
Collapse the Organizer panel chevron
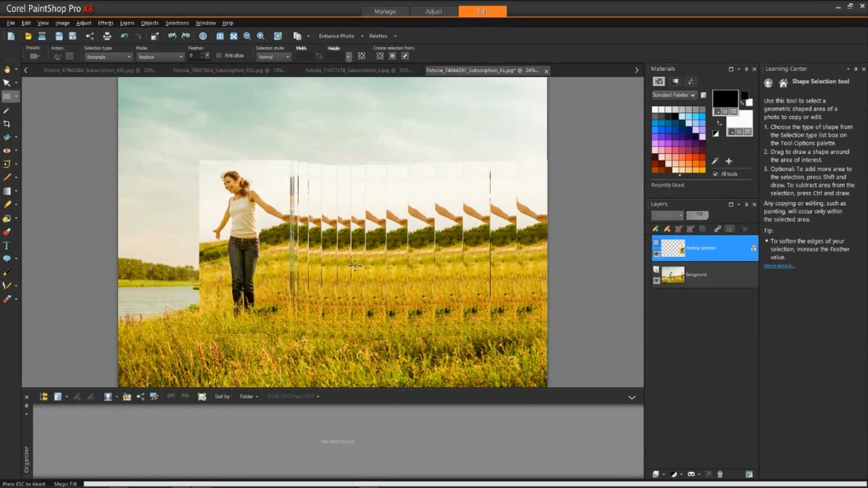point(632,398)
